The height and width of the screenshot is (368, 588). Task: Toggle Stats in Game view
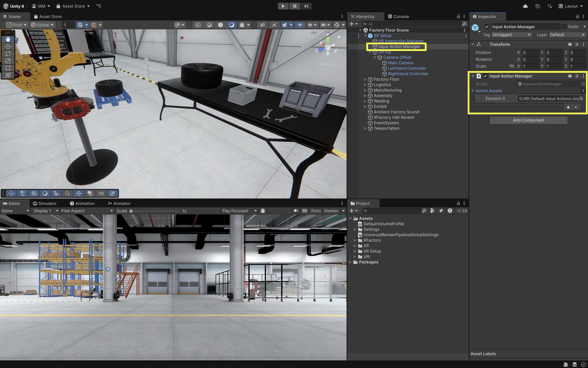pos(316,211)
